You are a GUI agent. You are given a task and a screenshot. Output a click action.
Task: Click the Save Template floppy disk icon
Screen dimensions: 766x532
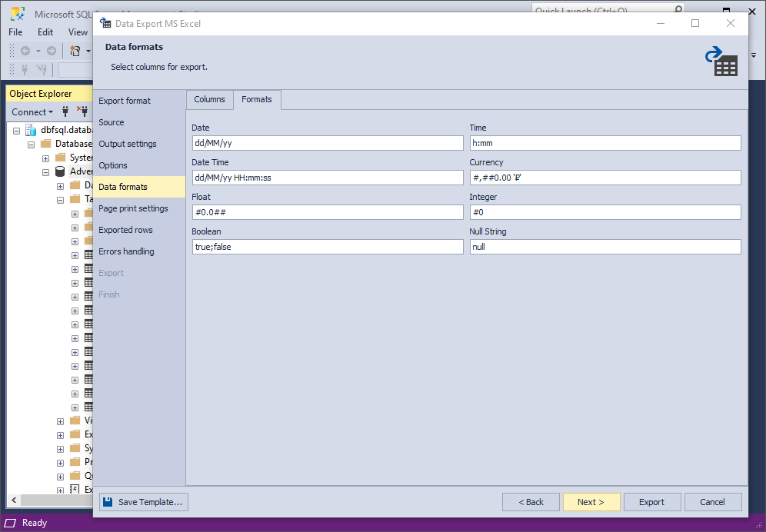coord(108,502)
